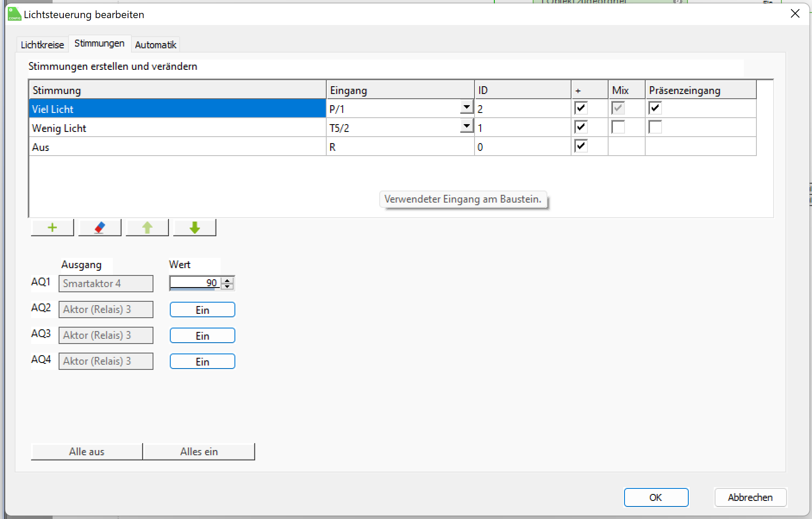This screenshot has height=519, width=812.
Task: Click the eraser delete mood button
Action: tap(100, 228)
